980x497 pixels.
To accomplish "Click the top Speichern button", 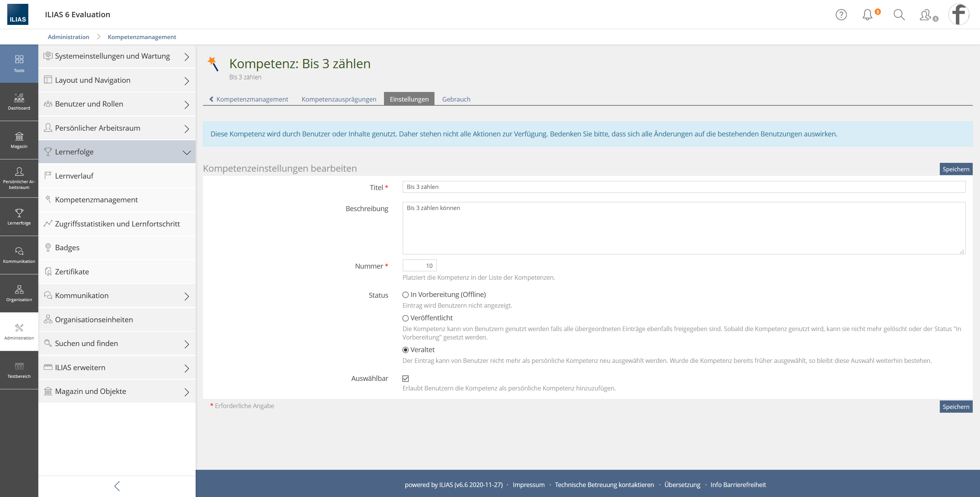I will point(955,169).
